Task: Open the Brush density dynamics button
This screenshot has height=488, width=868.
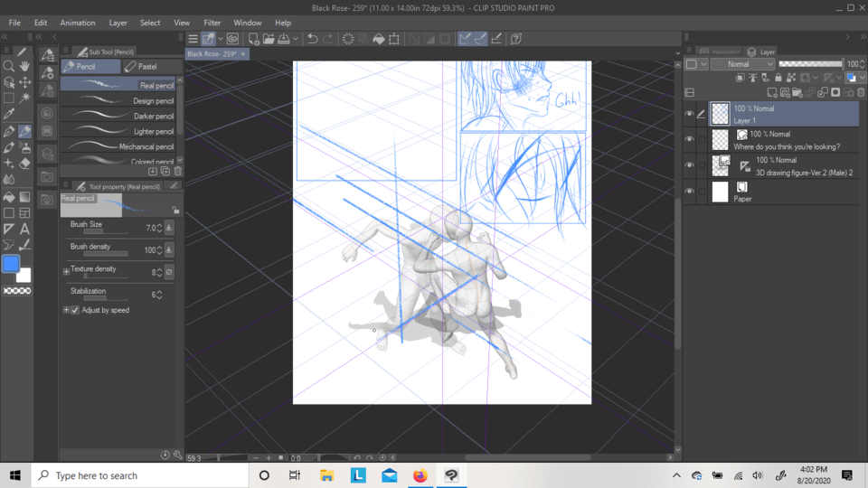Action: tap(169, 249)
